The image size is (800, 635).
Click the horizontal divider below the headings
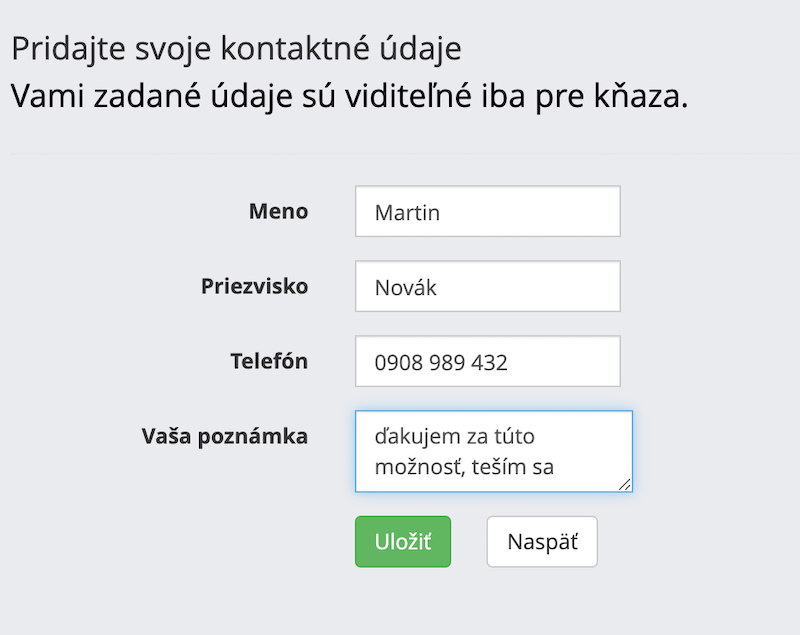coord(400,154)
